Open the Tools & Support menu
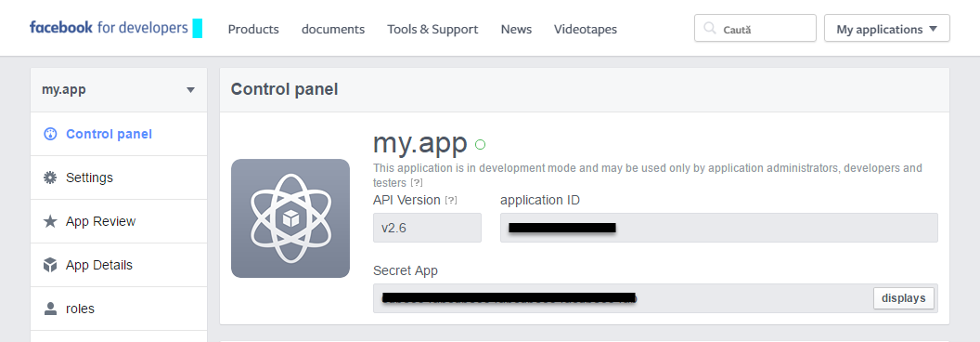Screen dimensions: 980x342 pyautogui.click(x=432, y=29)
